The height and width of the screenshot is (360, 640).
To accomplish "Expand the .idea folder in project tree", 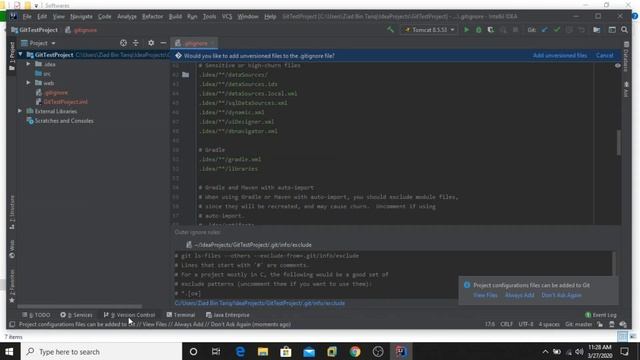I will click(x=28, y=64).
